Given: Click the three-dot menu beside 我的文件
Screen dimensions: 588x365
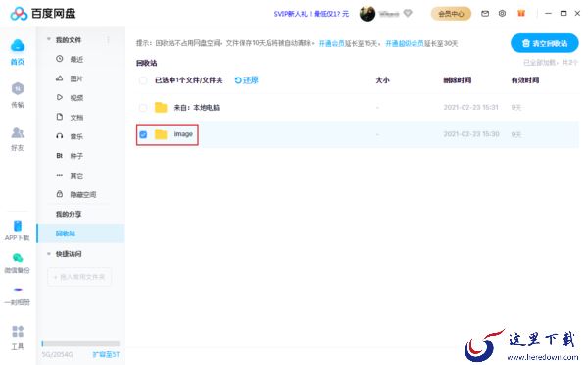Looking at the screenshot, I should (108, 40).
